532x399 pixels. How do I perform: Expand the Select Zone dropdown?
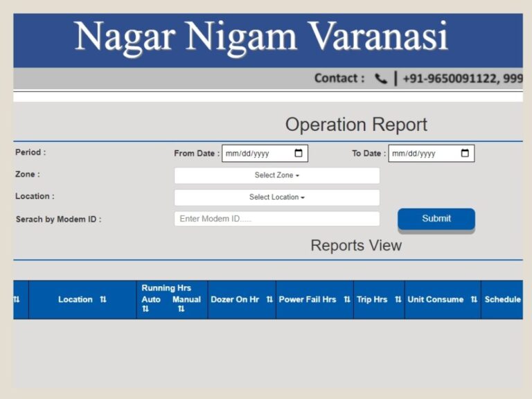[x=276, y=175]
